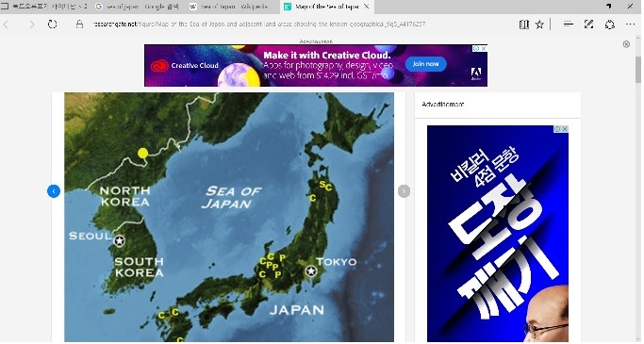Open the Hub favorites lines icon
This screenshot has height=344, width=644.
coord(569,25)
